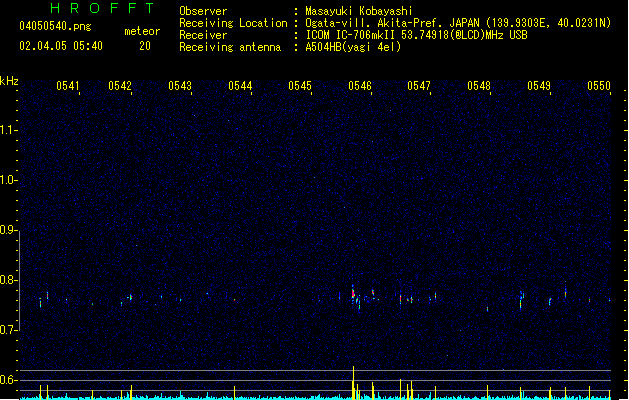Click the meteor echo near 0542
The width and height of the screenshot is (629, 400).
pyautogui.click(x=130, y=297)
